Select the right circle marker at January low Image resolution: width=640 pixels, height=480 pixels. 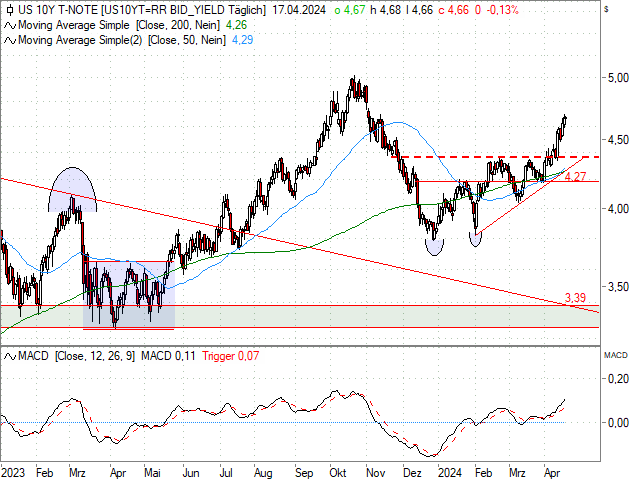point(475,240)
